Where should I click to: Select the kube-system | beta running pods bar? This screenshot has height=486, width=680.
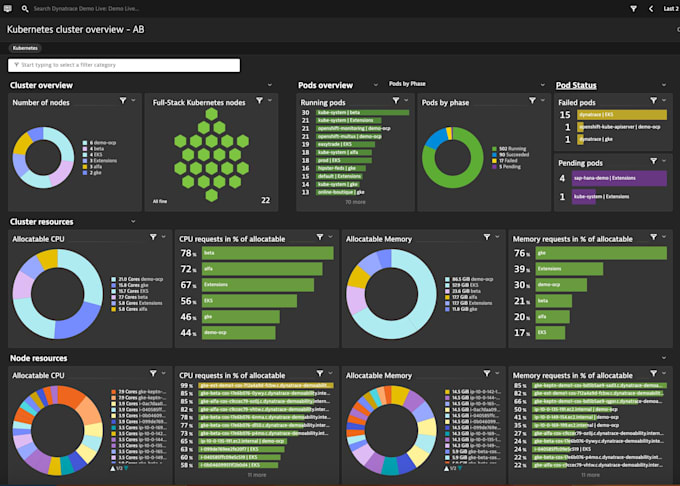pyautogui.click(x=363, y=113)
